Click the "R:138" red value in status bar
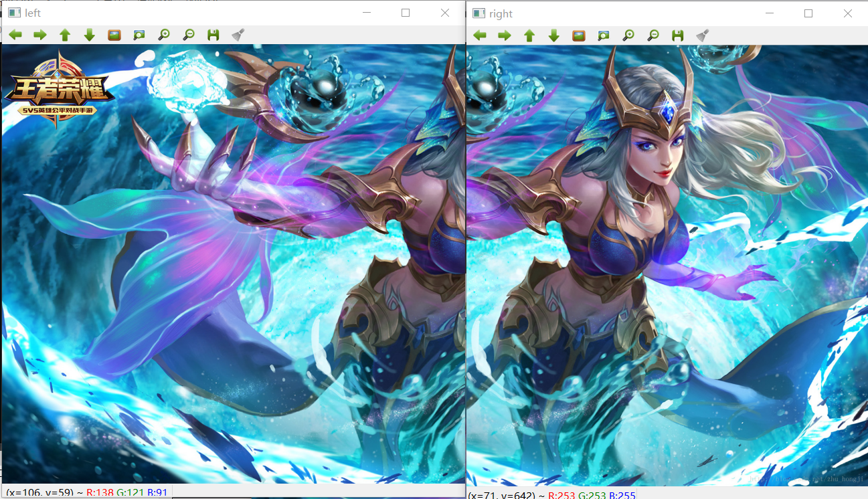The height and width of the screenshot is (499, 868). point(100,492)
